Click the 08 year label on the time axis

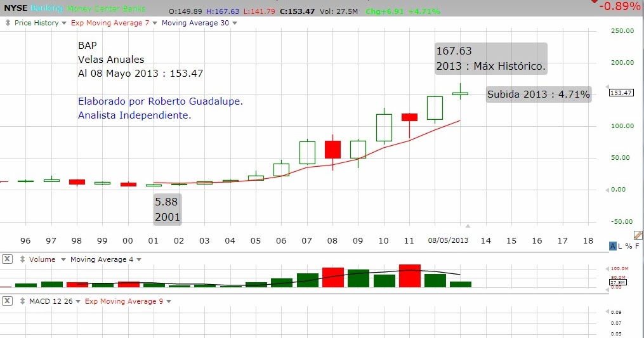(332, 241)
